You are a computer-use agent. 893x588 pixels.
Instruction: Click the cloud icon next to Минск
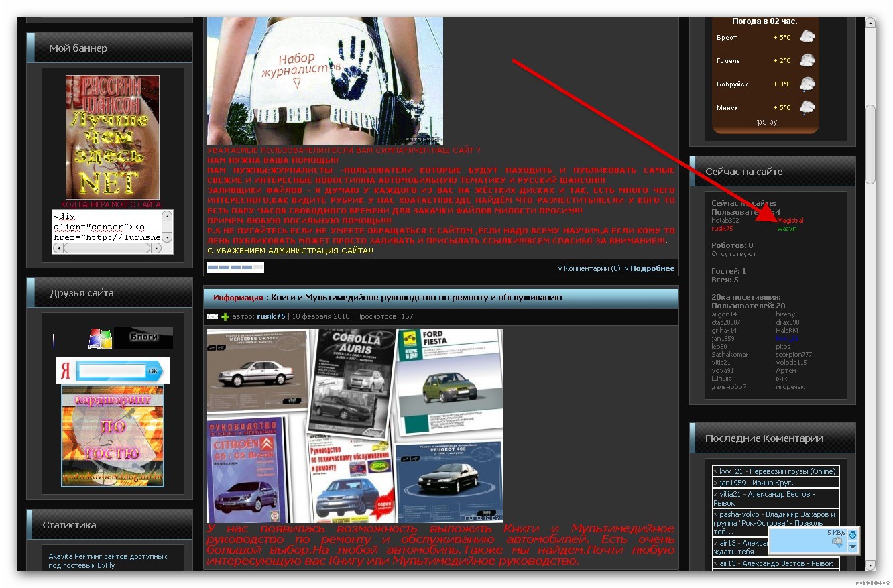click(807, 107)
